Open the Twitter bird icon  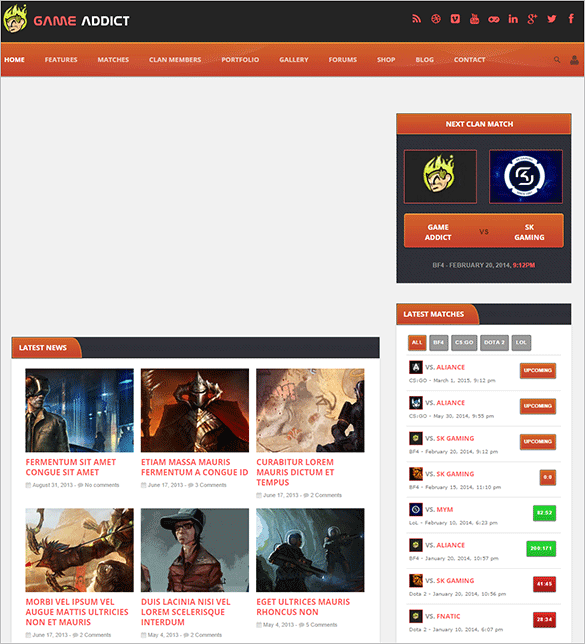[552, 19]
